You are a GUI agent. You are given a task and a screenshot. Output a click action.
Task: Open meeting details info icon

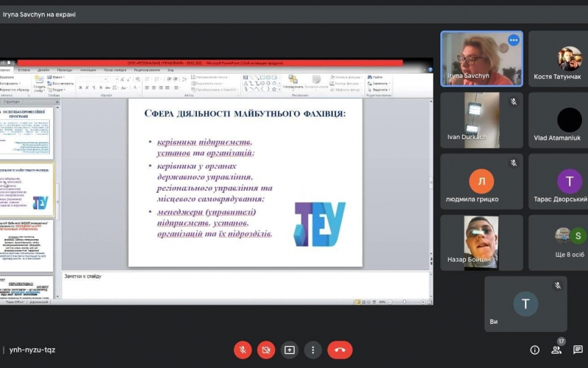coord(534,350)
